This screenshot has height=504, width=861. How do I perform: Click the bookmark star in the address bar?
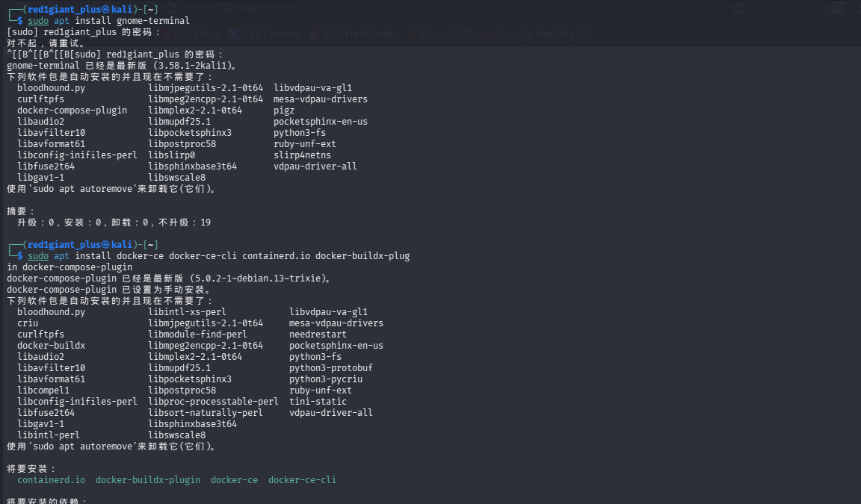738,7
